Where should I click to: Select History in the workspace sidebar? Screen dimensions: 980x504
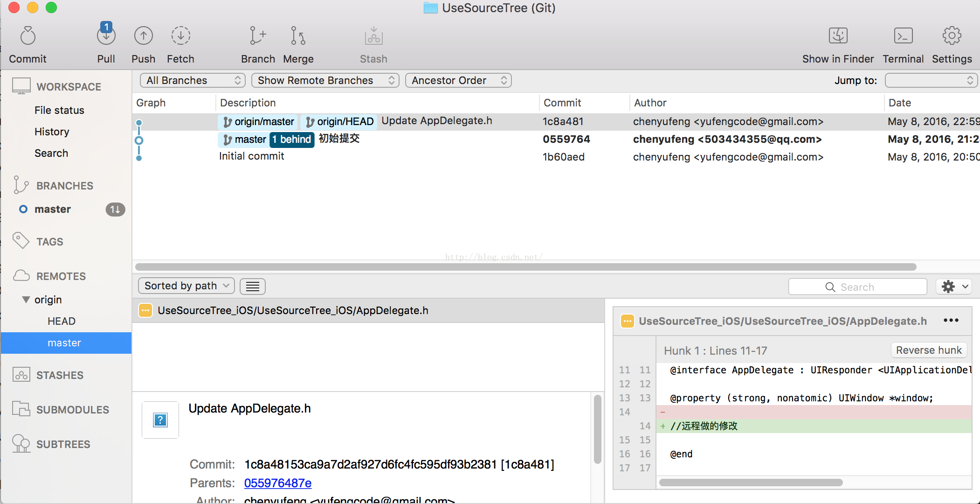[52, 132]
